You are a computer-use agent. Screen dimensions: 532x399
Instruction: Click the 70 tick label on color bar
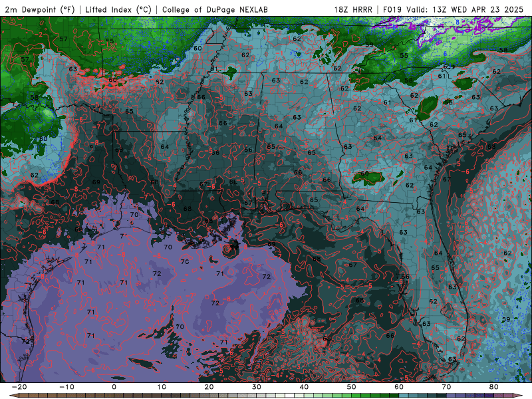click(446, 387)
